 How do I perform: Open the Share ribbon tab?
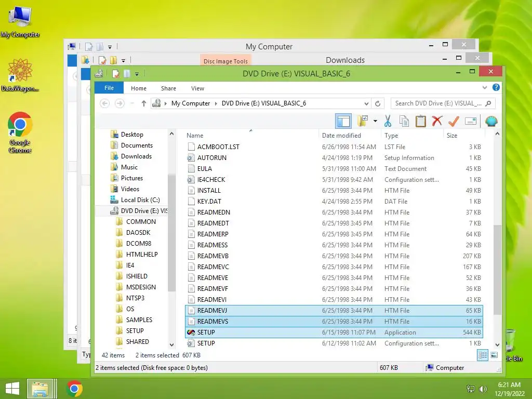click(168, 88)
